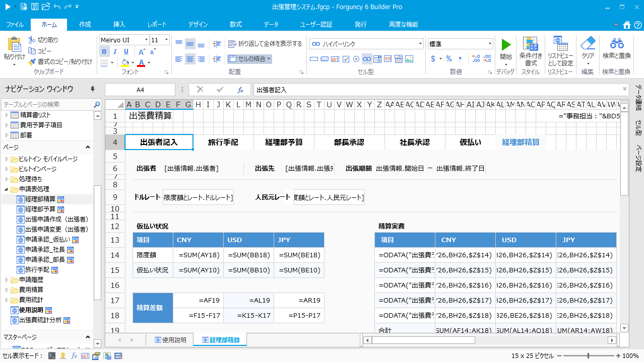644x362 pixels.
Task: Click the クリア eraser button
Action: point(588,51)
